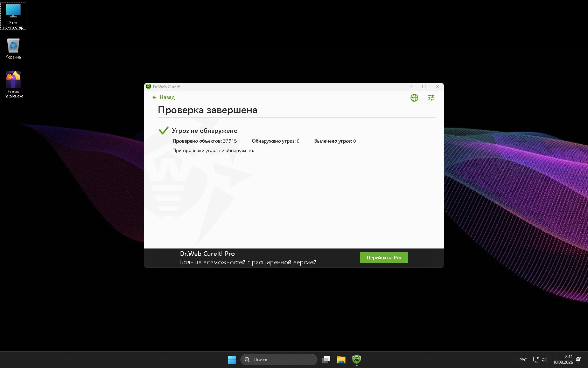Click the При проверке угроз не обнаружено text

pos(213,150)
